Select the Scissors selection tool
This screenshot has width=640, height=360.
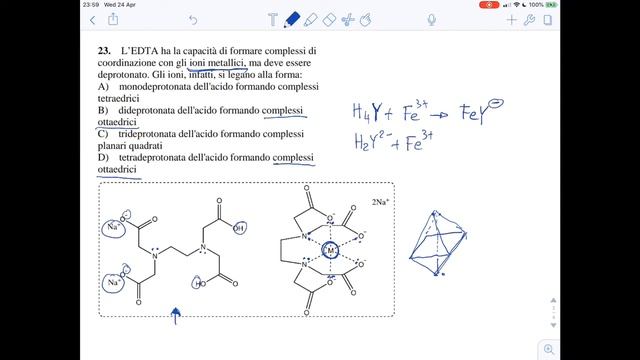348,20
